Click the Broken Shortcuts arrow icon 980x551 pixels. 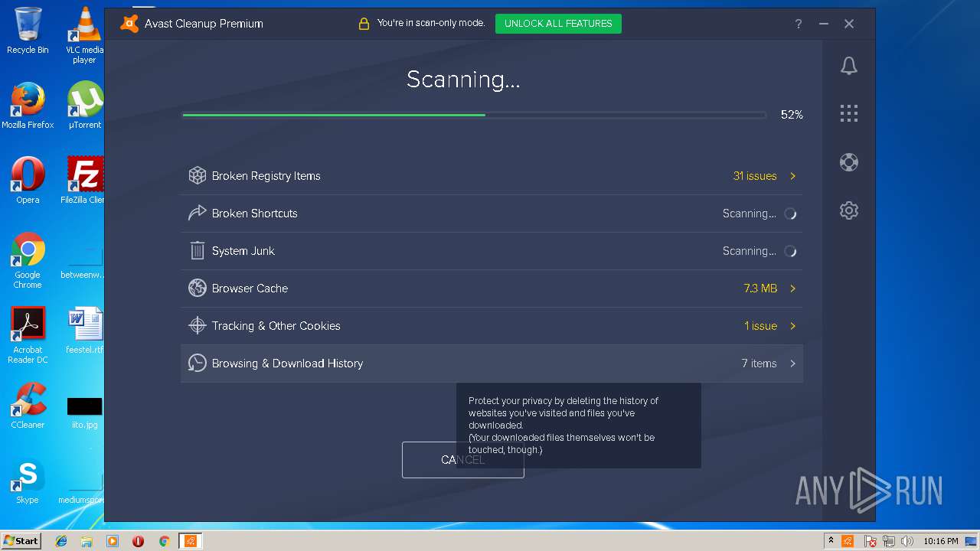pos(198,213)
